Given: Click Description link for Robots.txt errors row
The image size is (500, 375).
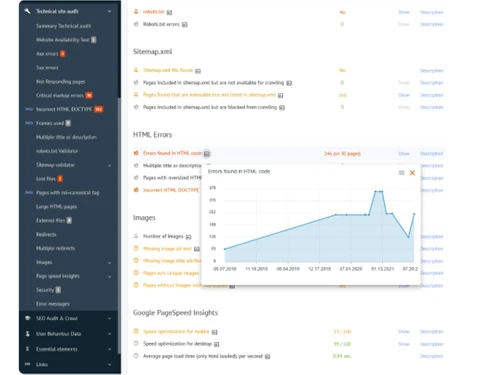Looking at the screenshot, I should 431,24.
